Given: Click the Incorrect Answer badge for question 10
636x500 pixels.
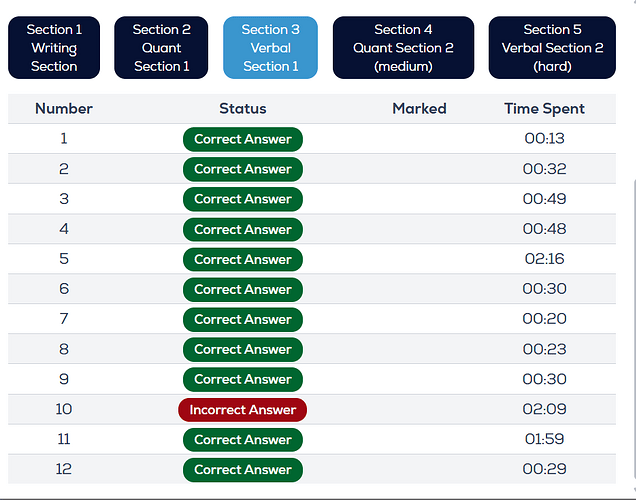Looking at the screenshot, I should coord(243,410).
